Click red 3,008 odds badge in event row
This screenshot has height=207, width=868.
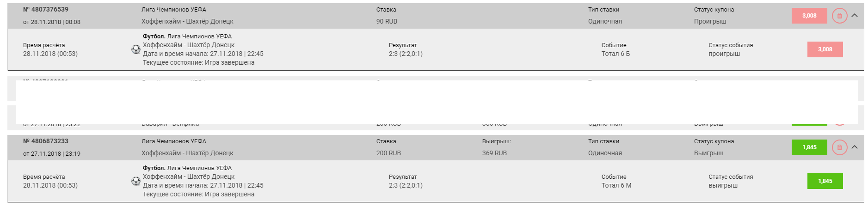pos(825,49)
